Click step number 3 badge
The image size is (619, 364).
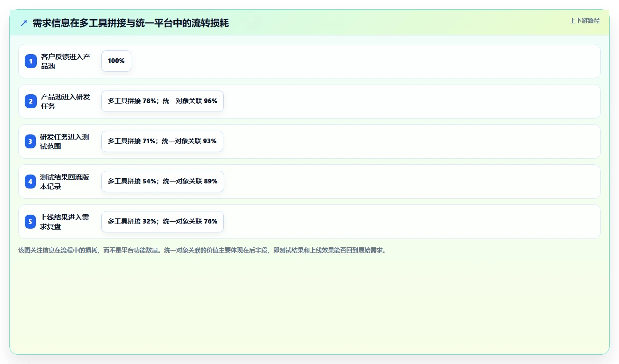point(30,141)
